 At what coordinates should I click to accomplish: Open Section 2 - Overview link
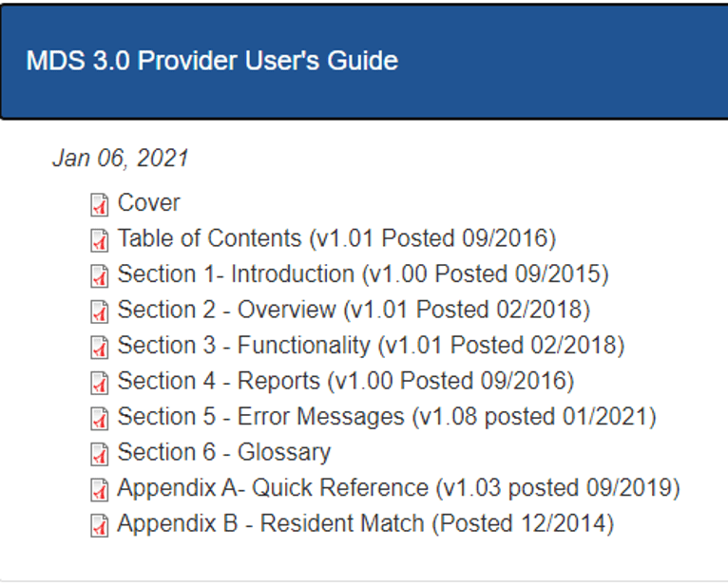(354, 310)
